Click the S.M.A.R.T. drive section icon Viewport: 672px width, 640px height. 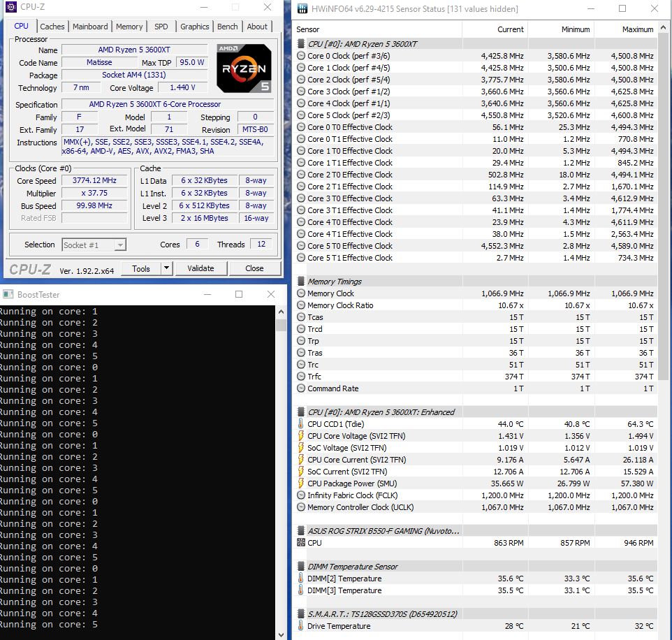pos(301,614)
